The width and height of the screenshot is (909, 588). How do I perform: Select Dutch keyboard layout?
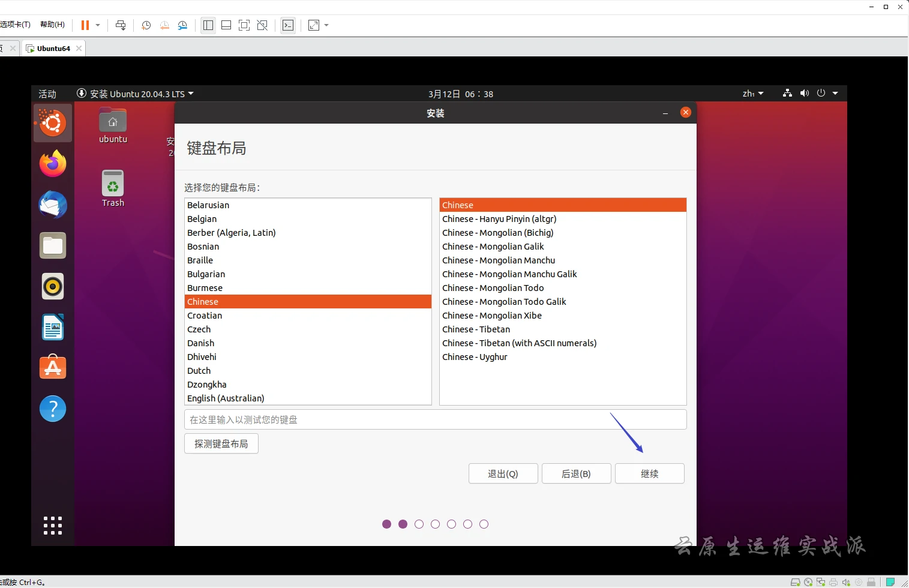coord(308,371)
